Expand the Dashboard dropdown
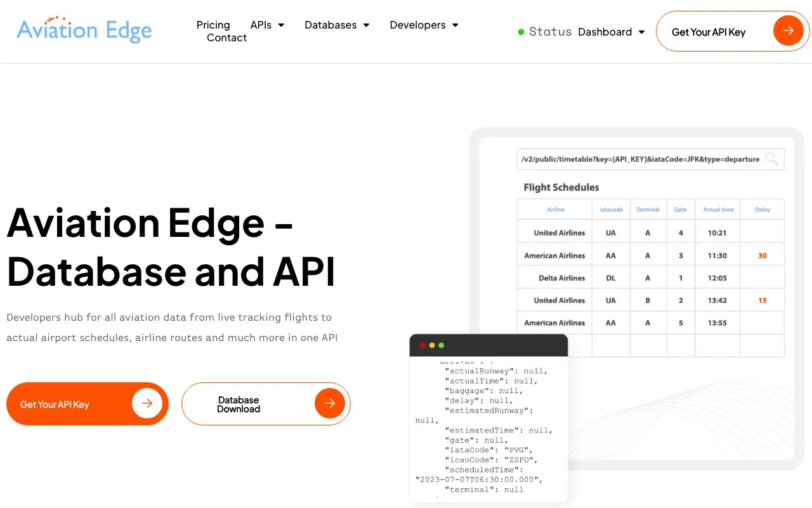The width and height of the screenshot is (812, 508). [612, 32]
